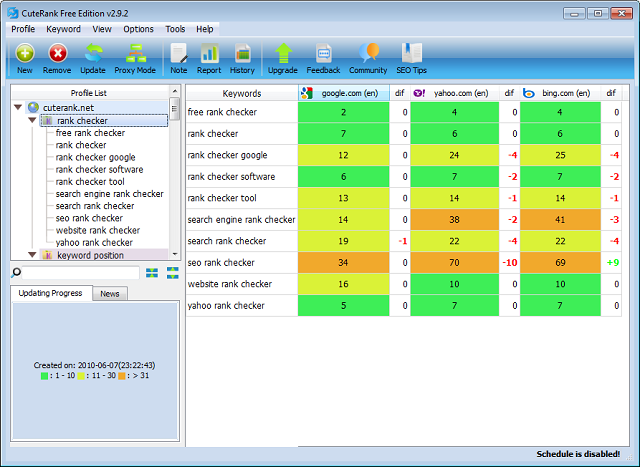Image resolution: width=640 pixels, height=467 pixels.
Task: Click the Profile List scrollbar thumb
Action: 175,109
